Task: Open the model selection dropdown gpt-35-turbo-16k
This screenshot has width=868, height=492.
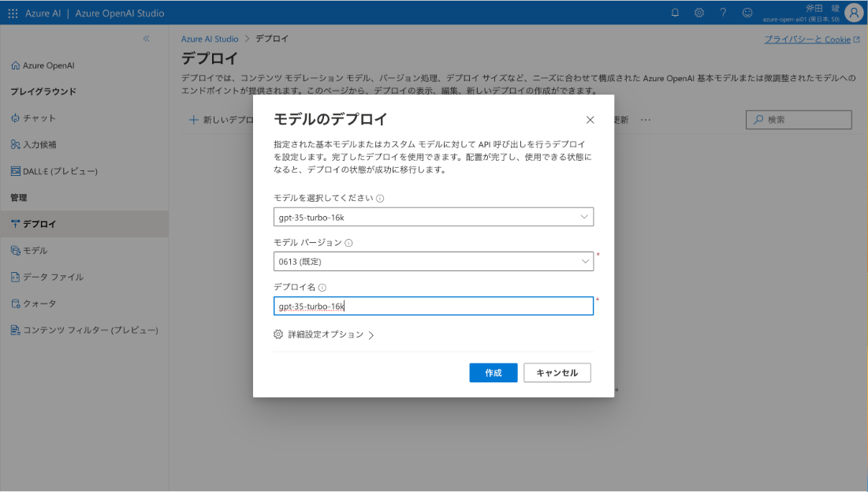Action: [x=434, y=217]
